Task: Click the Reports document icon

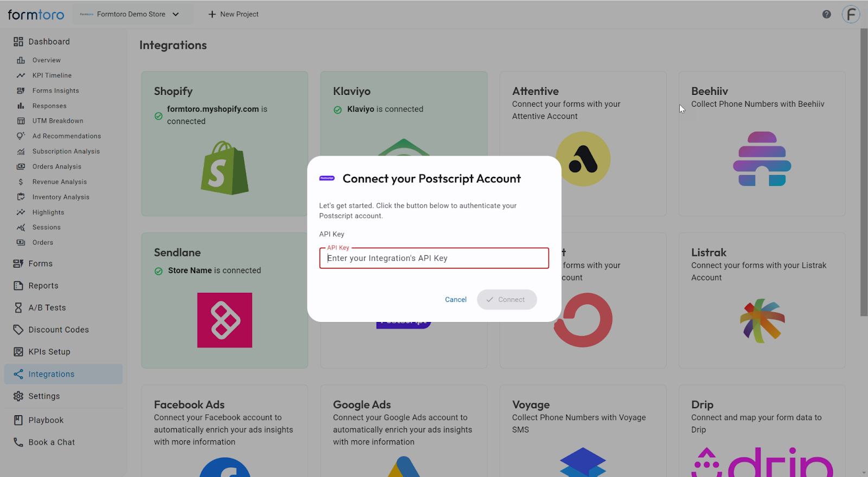Action: coord(18,286)
